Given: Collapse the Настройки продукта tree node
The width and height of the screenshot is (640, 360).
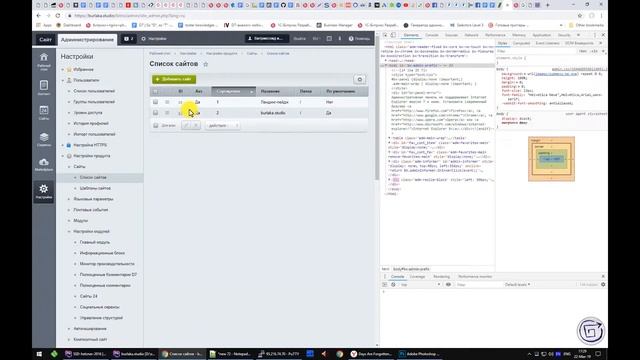Looking at the screenshot, I should coord(63,156).
